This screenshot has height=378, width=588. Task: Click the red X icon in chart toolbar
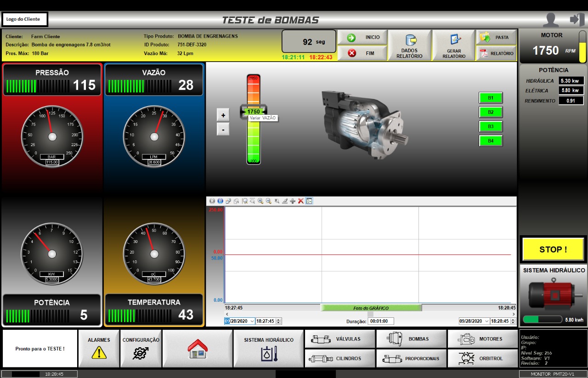pyautogui.click(x=301, y=201)
